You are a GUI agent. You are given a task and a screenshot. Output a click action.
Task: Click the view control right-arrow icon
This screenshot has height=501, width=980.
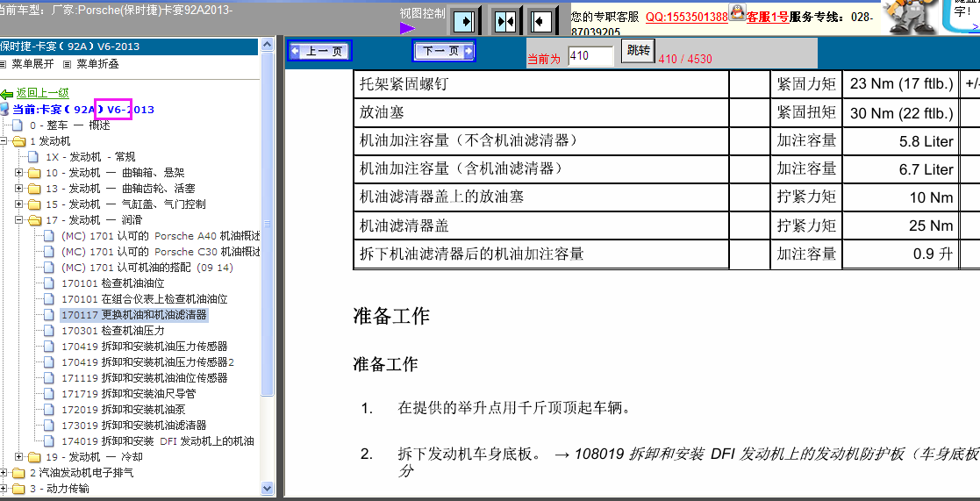point(464,22)
